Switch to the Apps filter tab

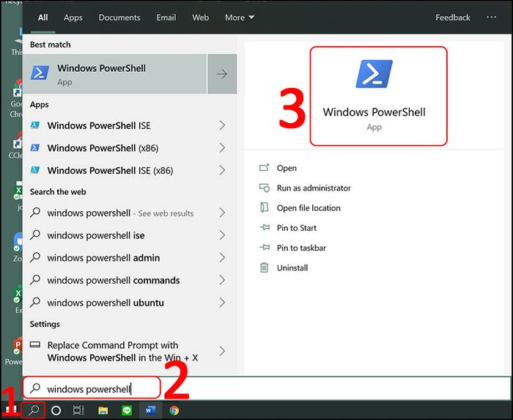[73, 18]
